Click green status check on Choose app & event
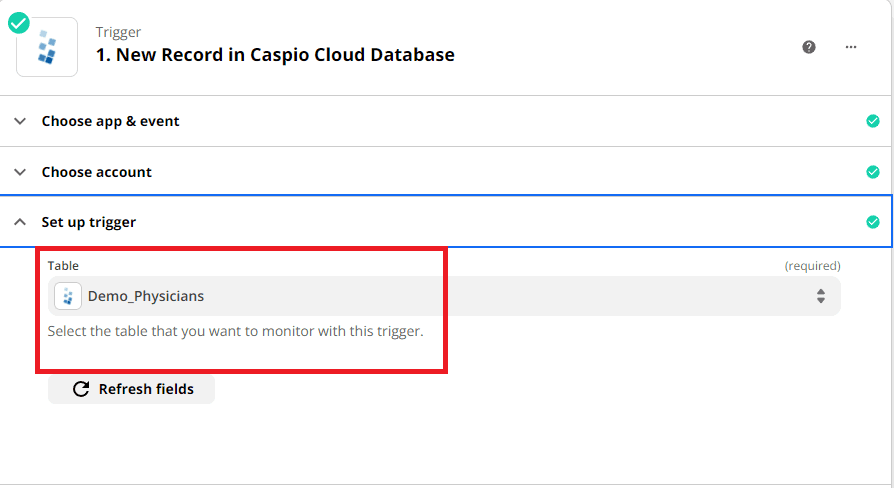The width and height of the screenshot is (894, 488). pos(873,121)
